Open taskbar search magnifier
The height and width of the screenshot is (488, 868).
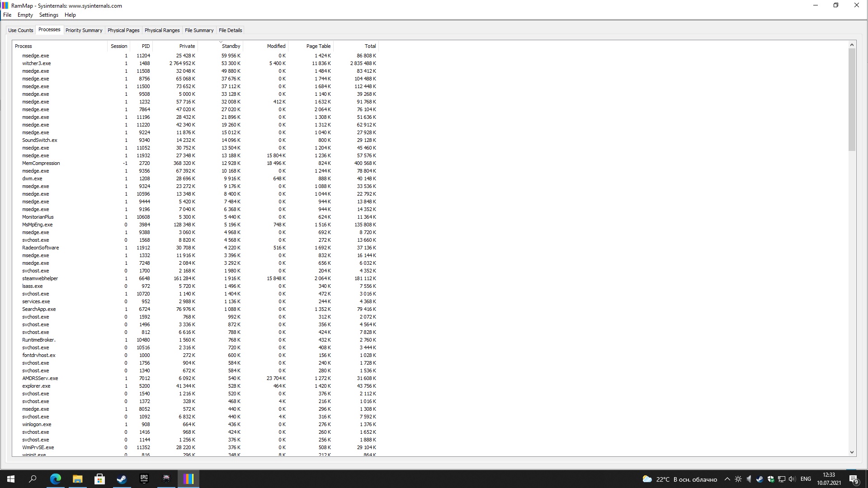pyautogui.click(x=33, y=479)
